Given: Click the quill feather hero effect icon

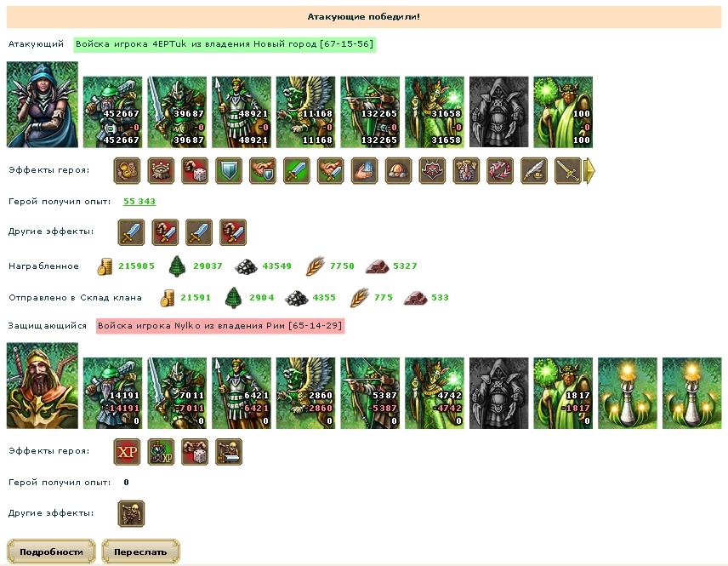Looking at the screenshot, I should point(534,171).
